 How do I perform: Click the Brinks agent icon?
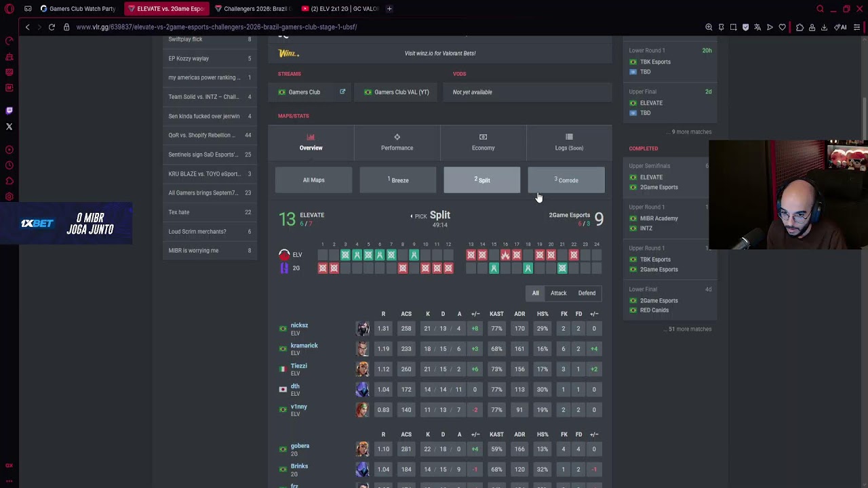click(x=363, y=469)
